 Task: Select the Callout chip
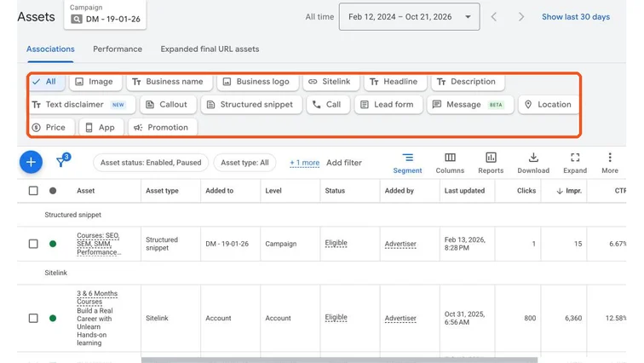168,105
